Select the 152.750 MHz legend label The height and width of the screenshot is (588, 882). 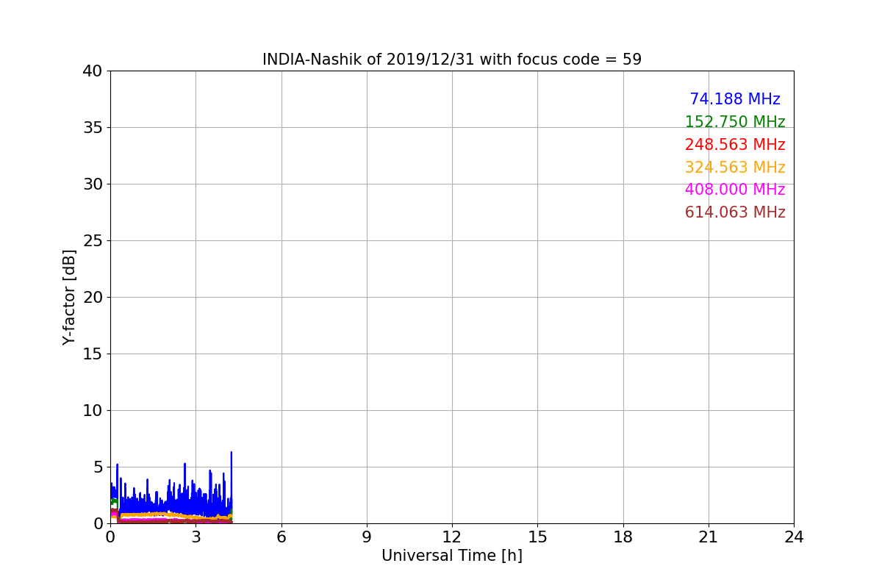pyautogui.click(x=735, y=122)
